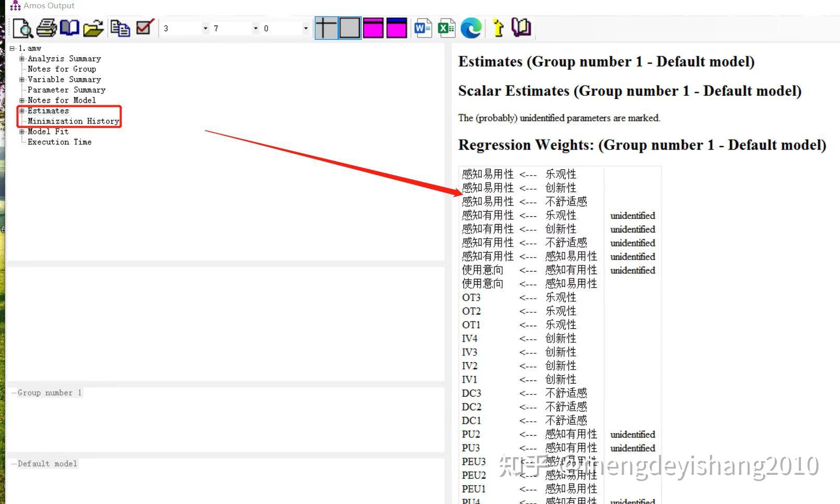Image resolution: width=840 pixels, height=504 pixels.
Task: Select Estimates in the tree
Action: tap(48, 110)
